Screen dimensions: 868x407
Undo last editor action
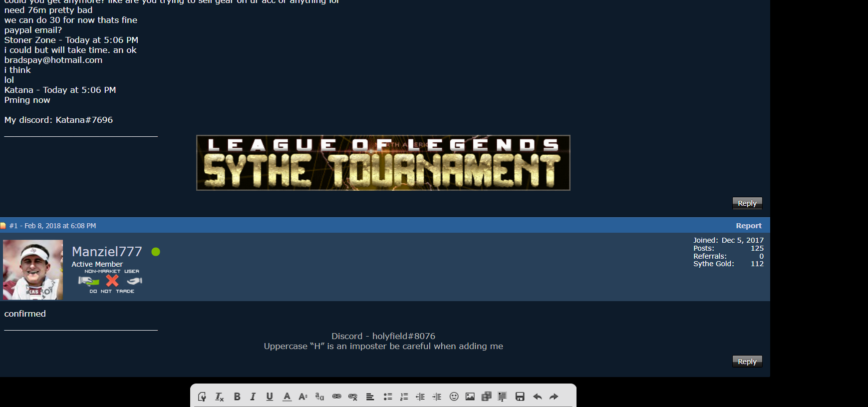(538, 397)
